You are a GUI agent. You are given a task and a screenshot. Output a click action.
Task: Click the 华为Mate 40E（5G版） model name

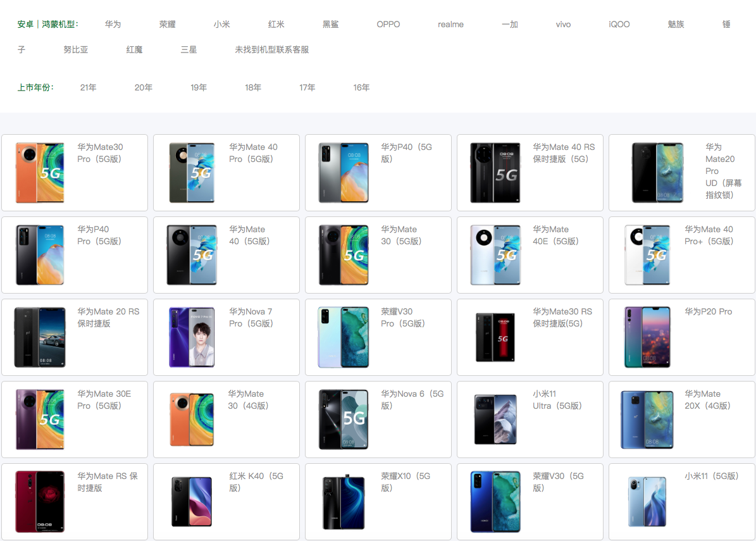tap(555, 235)
